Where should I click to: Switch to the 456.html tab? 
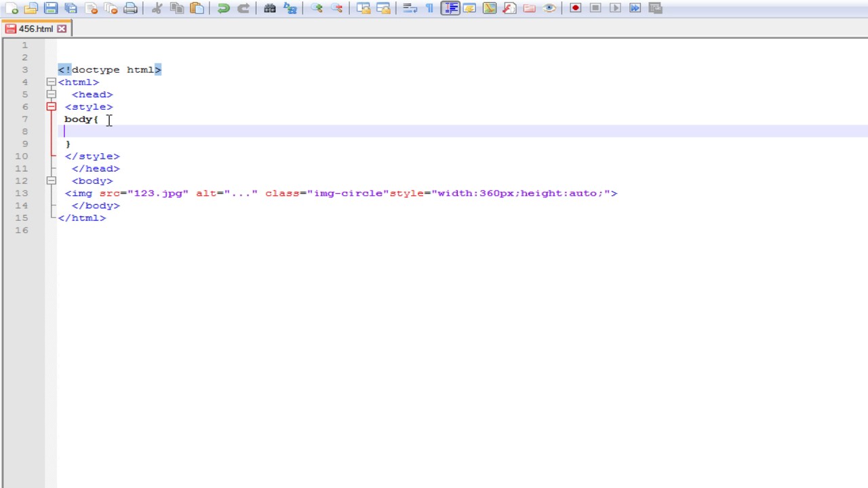(36, 29)
